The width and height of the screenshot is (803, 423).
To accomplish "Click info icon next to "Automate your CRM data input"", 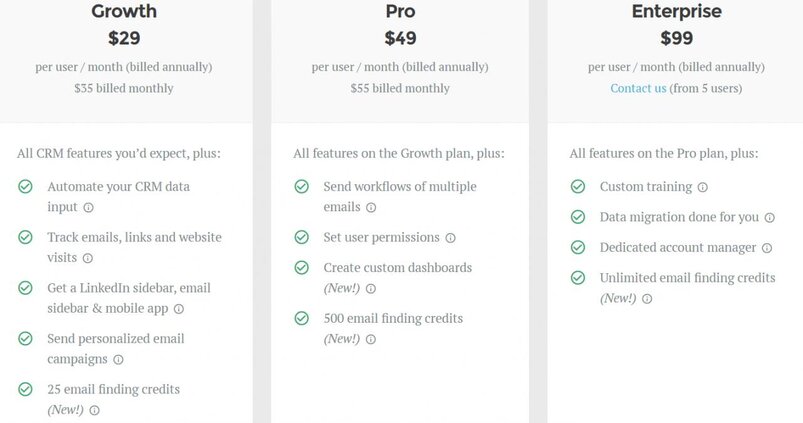I will tap(88, 208).
